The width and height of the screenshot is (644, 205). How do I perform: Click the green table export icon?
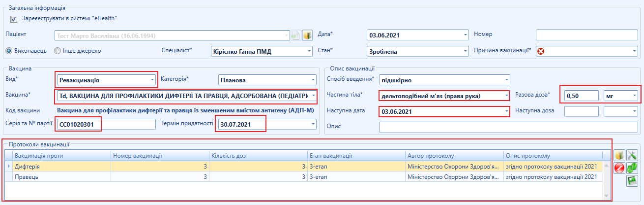(632, 181)
